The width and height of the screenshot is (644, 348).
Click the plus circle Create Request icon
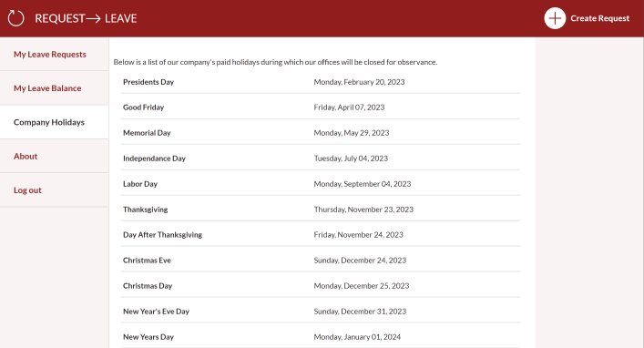555,18
